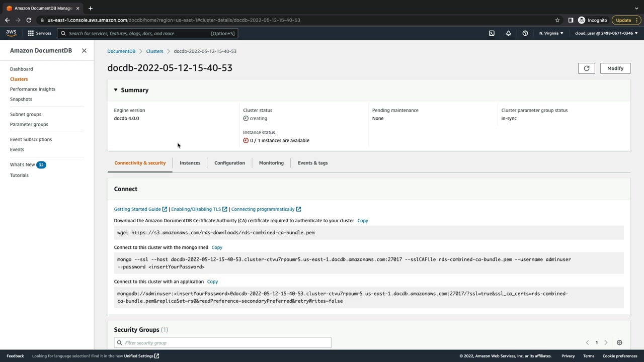The height and width of the screenshot is (362, 644).
Task: Open What's New in side navigation
Action: point(23,164)
